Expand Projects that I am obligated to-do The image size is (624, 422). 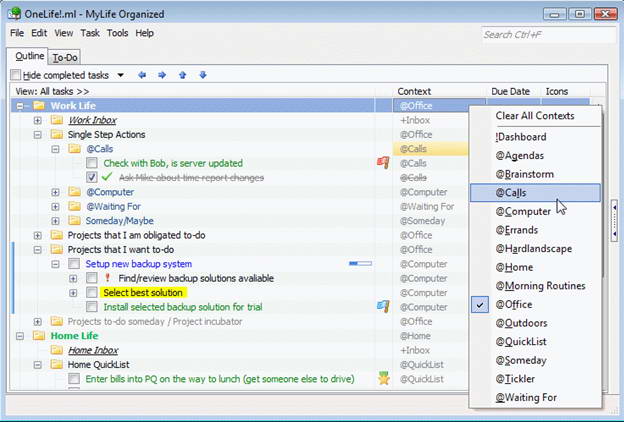pos(37,235)
